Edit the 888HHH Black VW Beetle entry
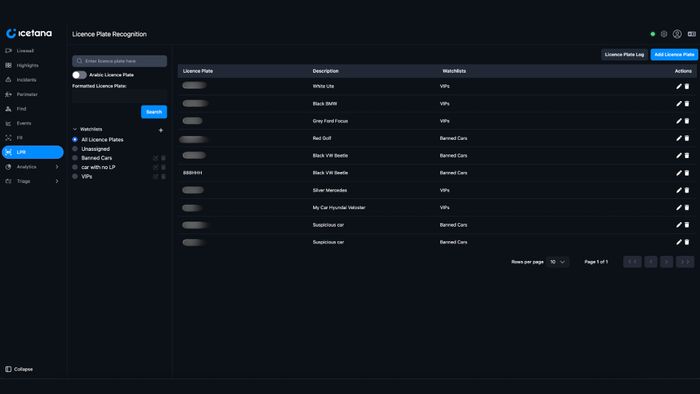The image size is (700, 394). 679,173
